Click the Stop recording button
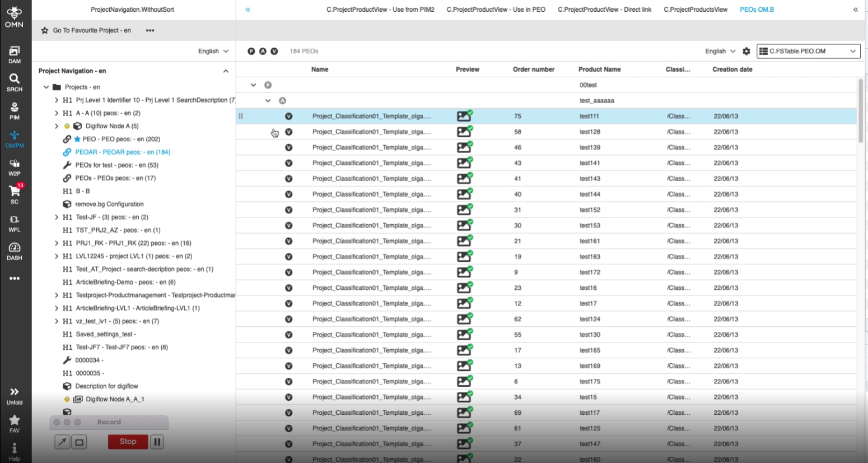The width and height of the screenshot is (868, 463). tap(128, 442)
